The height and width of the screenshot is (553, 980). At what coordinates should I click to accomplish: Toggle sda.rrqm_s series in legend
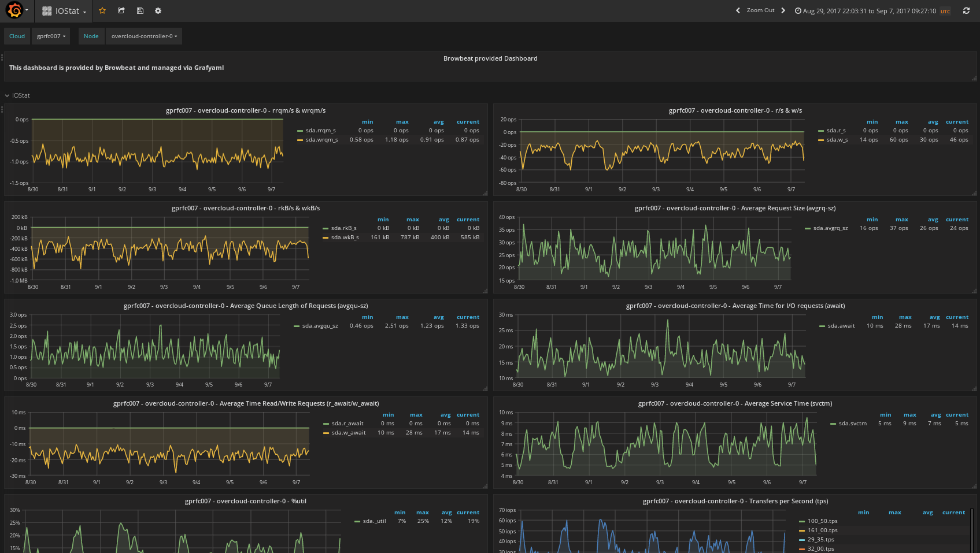coord(320,131)
